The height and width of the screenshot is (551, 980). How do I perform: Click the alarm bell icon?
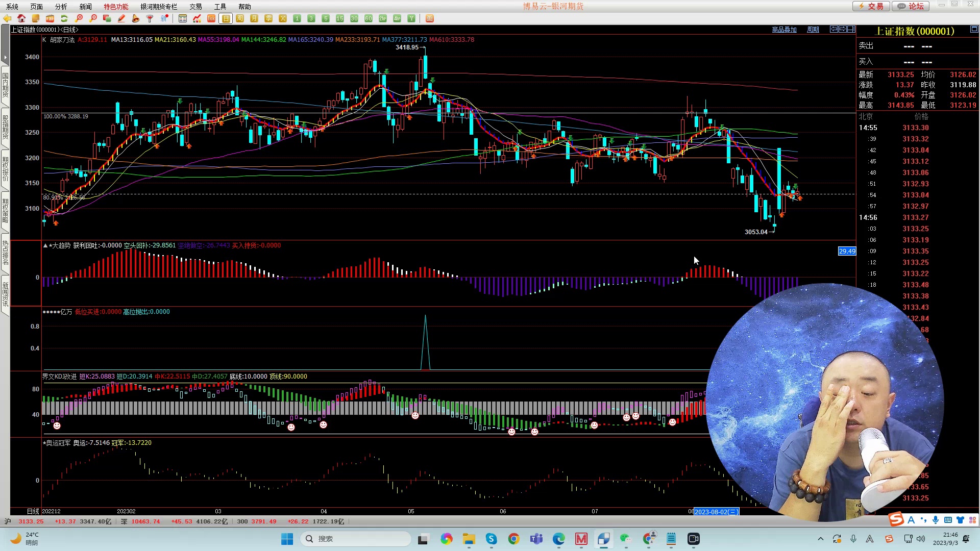pos(136,18)
